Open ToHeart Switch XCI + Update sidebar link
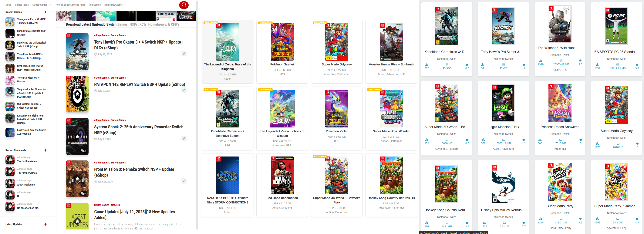Image resolution: width=644 pixels, height=234 pixels. pyautogui.click(x=28, y=79)
